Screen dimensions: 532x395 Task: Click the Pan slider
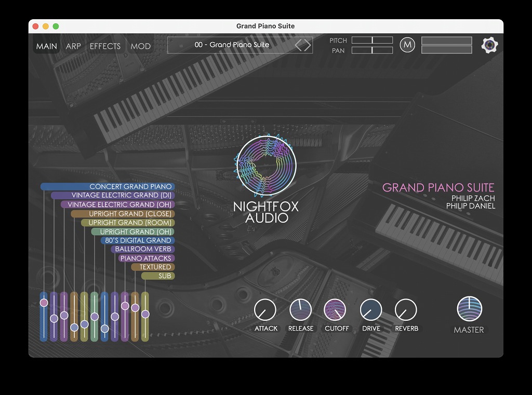click(x=372, y=50)
